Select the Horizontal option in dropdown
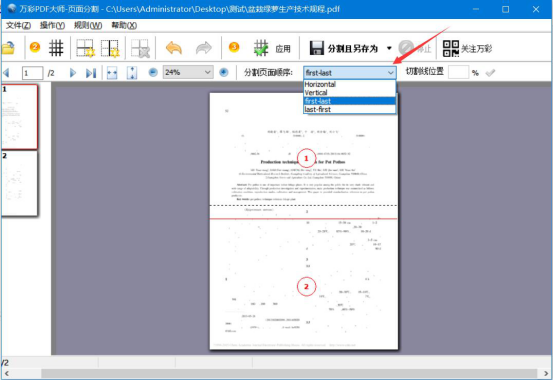 349,84
